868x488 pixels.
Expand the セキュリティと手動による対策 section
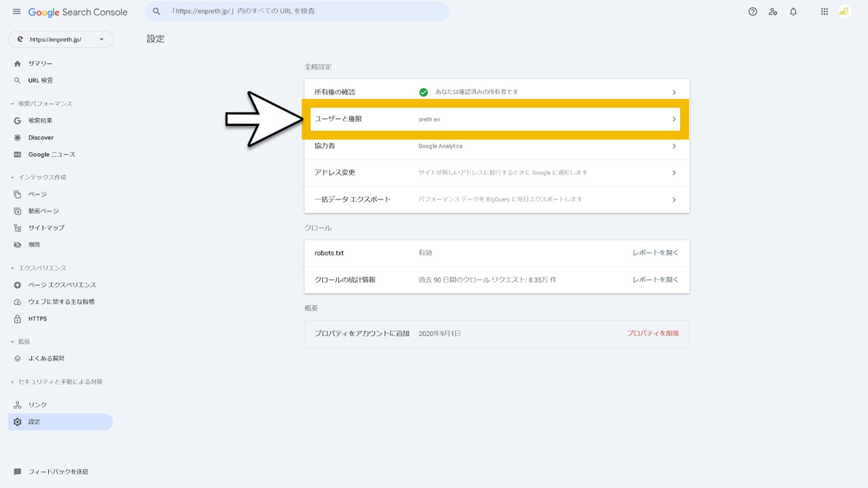click(x=11, y=382)
